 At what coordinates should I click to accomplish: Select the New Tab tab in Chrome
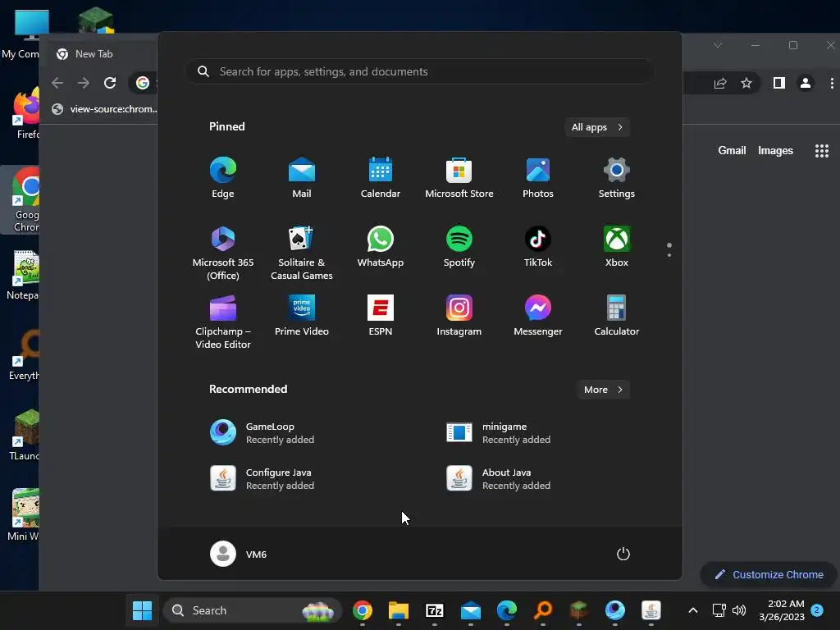(99, 53)
